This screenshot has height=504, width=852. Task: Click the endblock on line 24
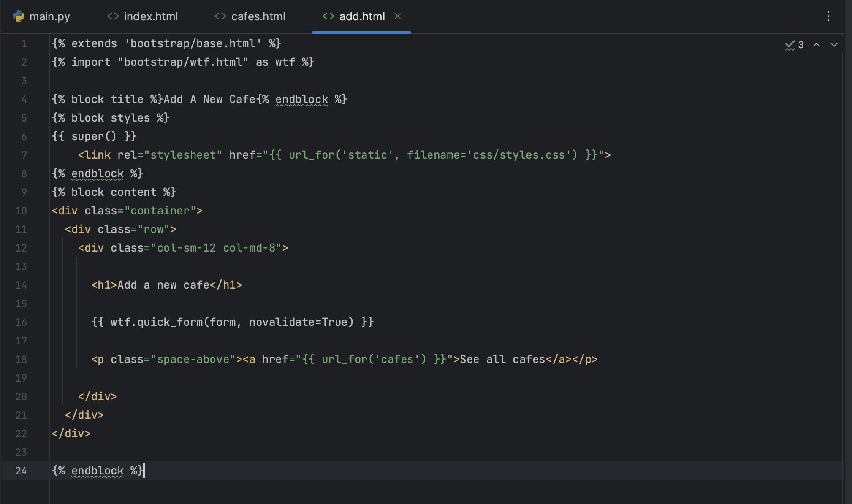[x=98, y=471]
